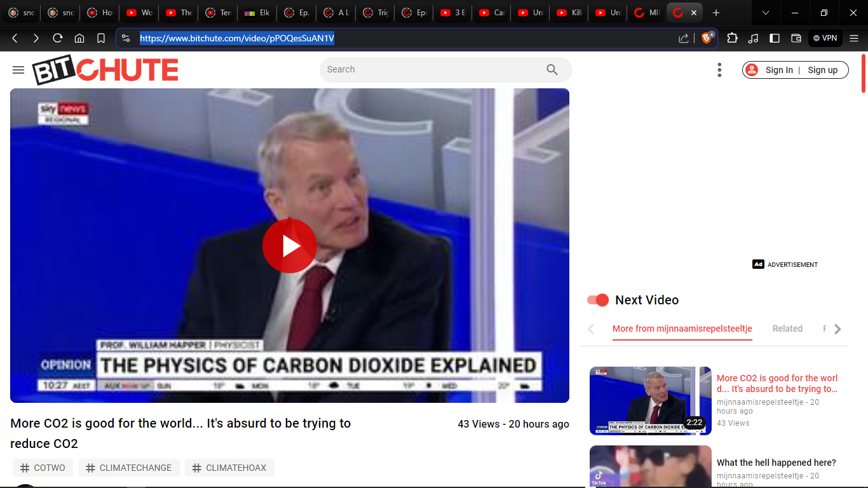Go back with the browser back arrow

pyautogui.click(x=15, y=38)
